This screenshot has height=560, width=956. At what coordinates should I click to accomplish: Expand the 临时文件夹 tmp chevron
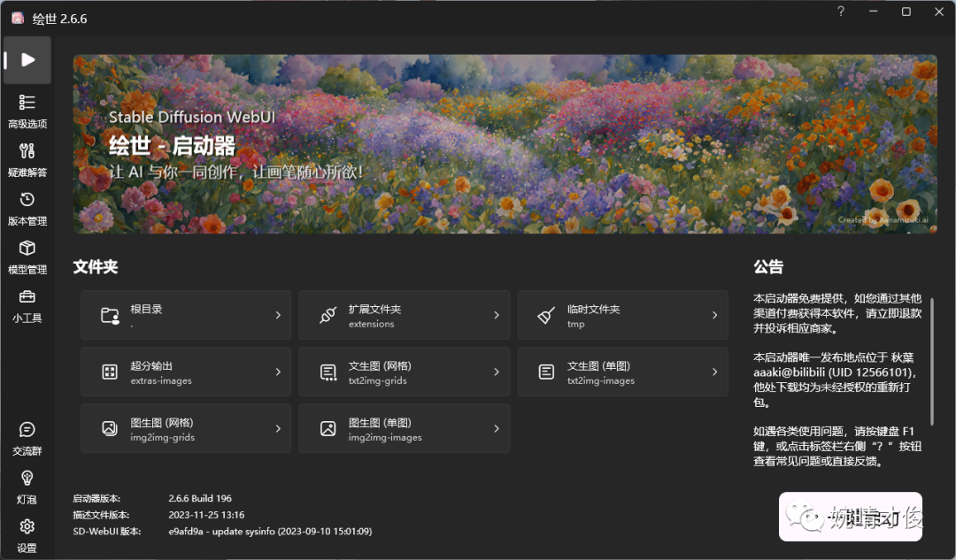click(x=714, y=315)
